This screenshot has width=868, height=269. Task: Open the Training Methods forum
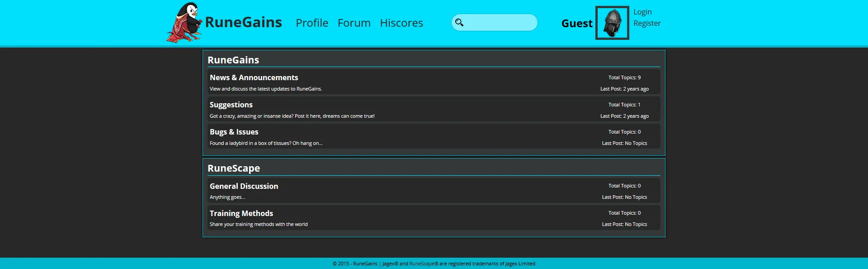pos(241,213)
